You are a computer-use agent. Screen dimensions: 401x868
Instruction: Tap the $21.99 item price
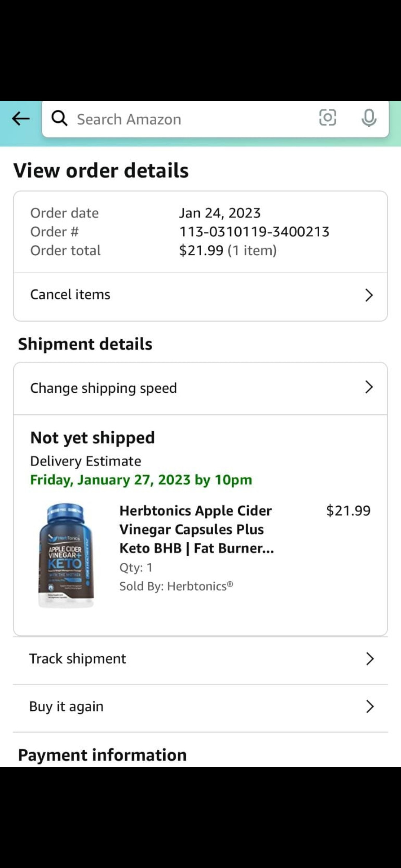tap(348, 511)
